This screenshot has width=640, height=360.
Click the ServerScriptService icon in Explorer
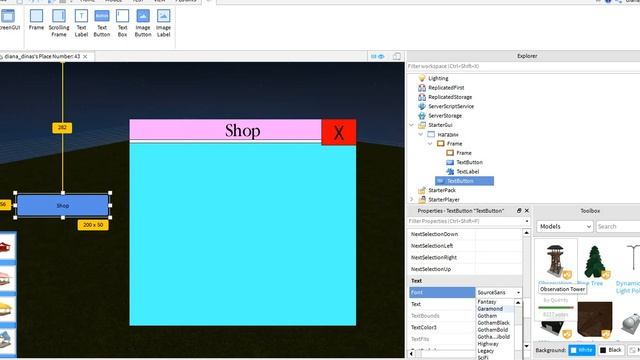pyautogui.click(x=422, y=106)
